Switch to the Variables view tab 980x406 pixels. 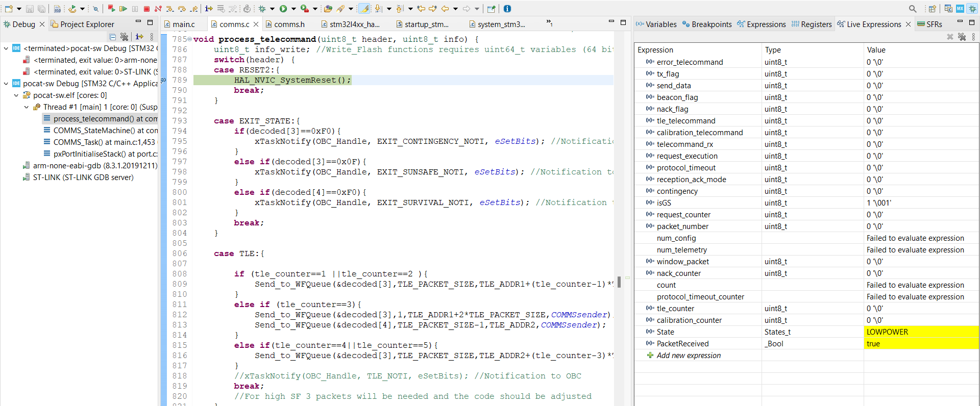pyautogui.click(x=656, y=24)
